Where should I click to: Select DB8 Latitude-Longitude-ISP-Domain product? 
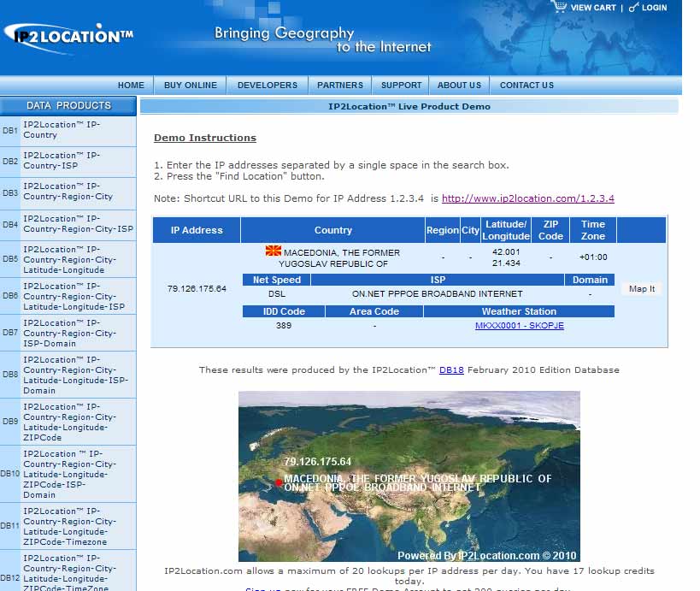click(68, 375)
